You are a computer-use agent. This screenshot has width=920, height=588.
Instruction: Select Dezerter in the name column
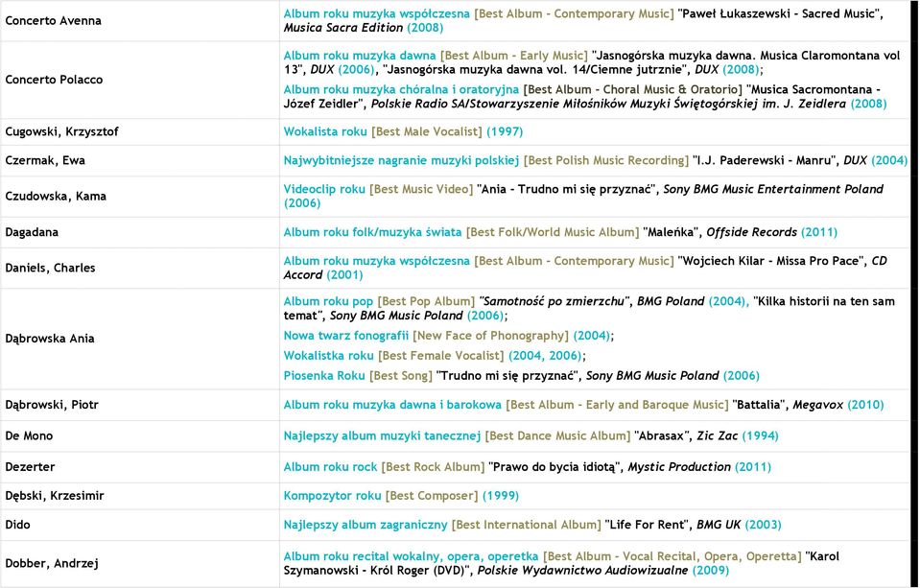(x=30, y=467)
